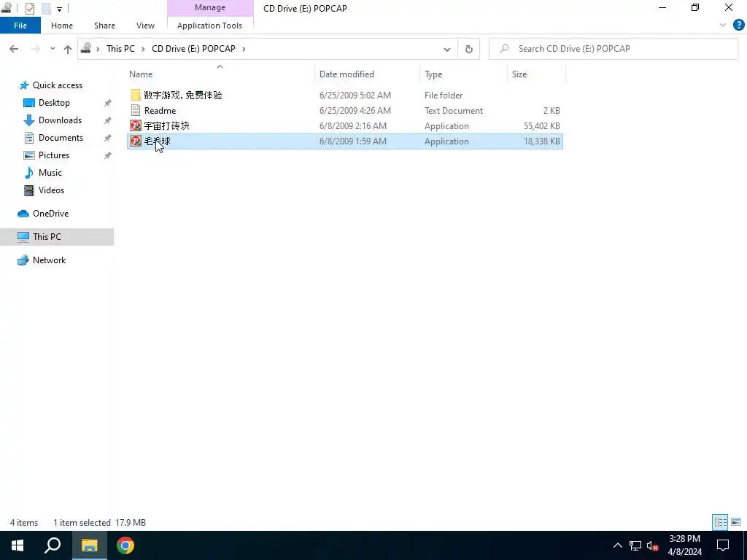Click the Search CD Drive input field
This screenshot has width=747, height=560.
pos(613,49)
